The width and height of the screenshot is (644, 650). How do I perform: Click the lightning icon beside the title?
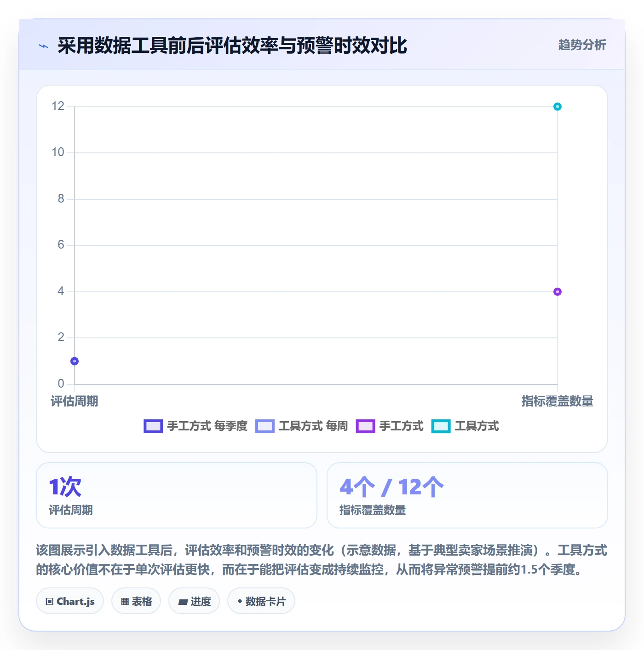[44, 46]
